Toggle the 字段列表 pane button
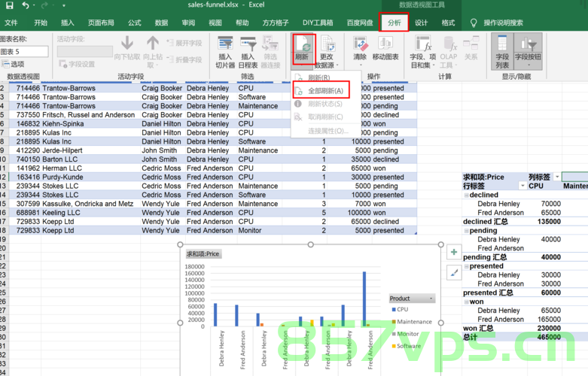The height and width of the screenshot is (376, 588). click(x=502, y=52)
